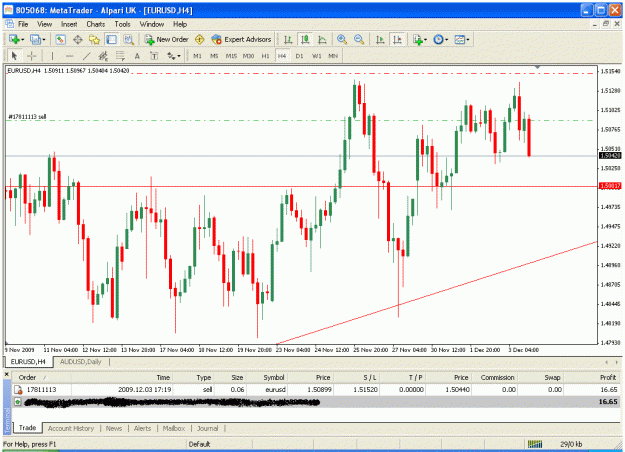Switch timeframe to H1
The width and height of the screenshot is (625, 452).
tap(265, 56)
